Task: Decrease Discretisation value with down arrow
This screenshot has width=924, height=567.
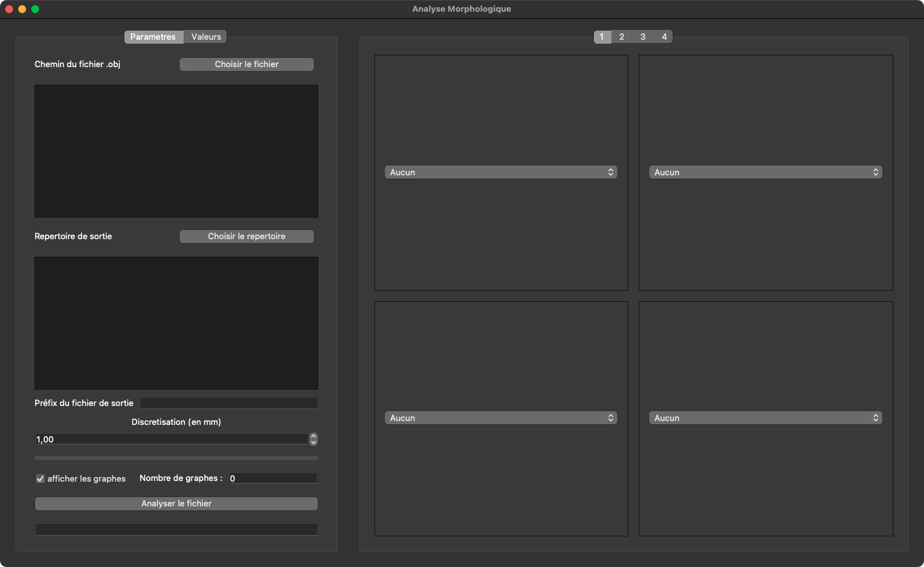Action: click(313, 443)
